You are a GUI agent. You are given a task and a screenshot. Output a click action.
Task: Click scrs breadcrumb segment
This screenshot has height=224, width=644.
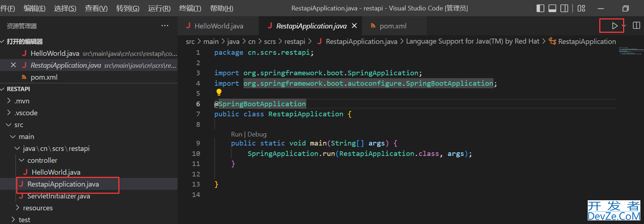coord(270,41)
